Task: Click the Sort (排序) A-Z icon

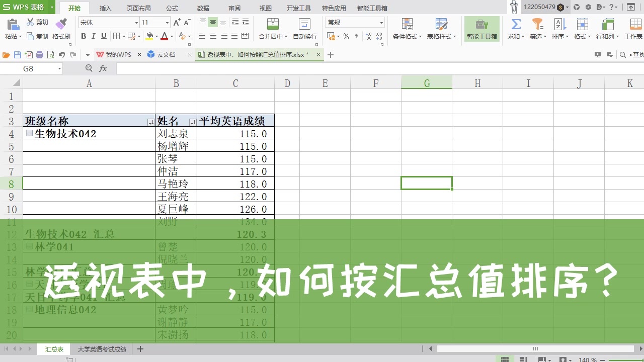Action: [x=559, y=24]
